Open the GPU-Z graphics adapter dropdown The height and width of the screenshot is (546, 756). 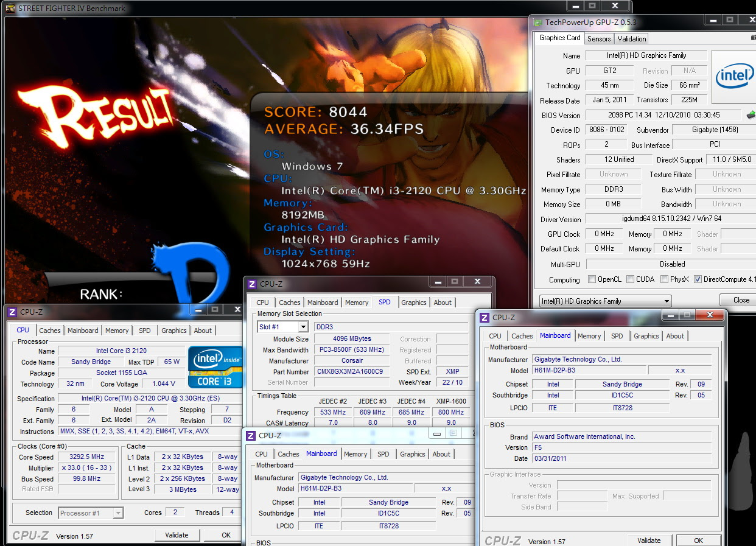605,301
